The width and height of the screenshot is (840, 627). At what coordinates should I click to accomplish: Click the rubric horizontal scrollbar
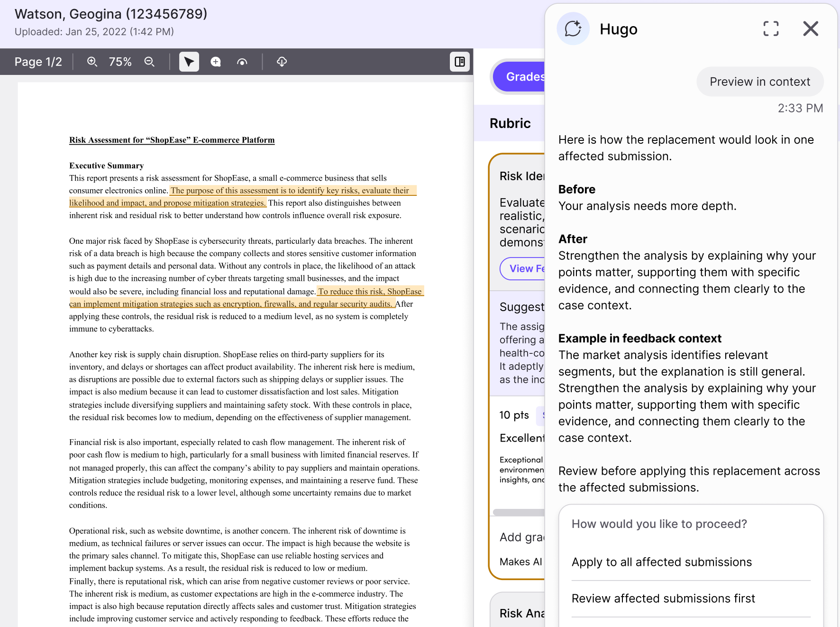[x=519, y=512]
